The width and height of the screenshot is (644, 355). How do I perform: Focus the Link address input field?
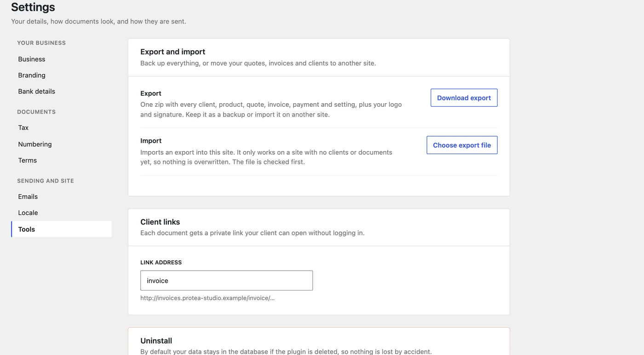coord(226,280)
